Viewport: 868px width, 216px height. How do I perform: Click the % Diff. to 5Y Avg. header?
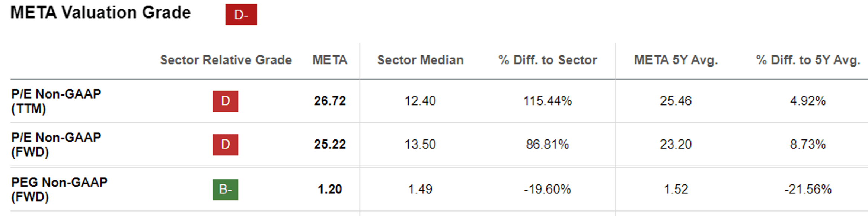pyautogui.click(x=808, y=60)
